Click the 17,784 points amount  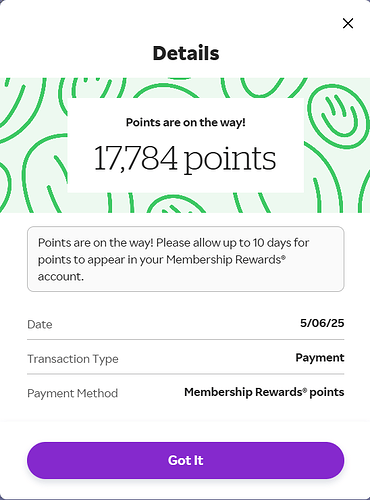185,158
